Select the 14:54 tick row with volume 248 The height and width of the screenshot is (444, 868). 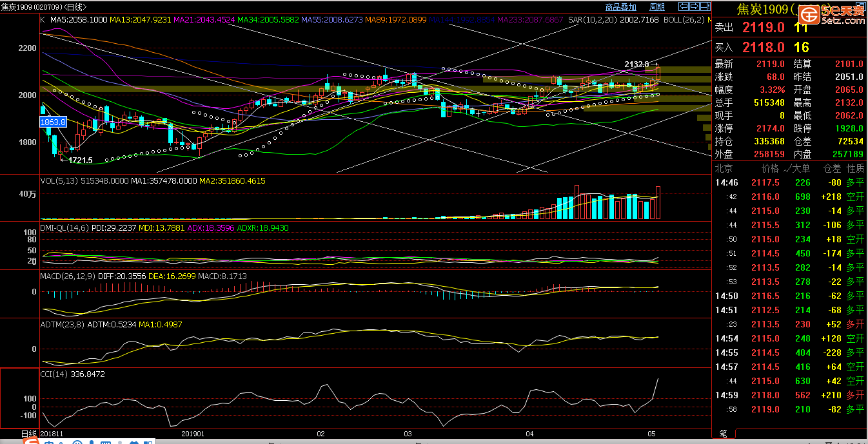tap(789, 338)
